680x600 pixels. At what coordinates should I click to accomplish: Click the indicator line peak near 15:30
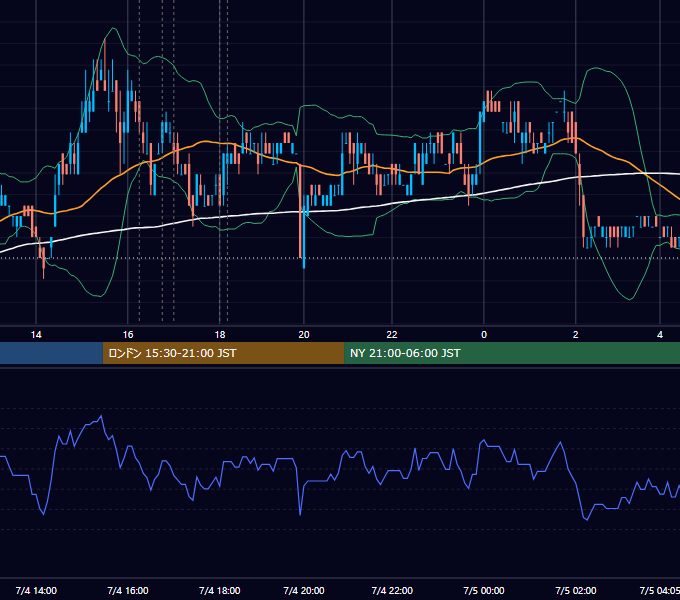101,417
